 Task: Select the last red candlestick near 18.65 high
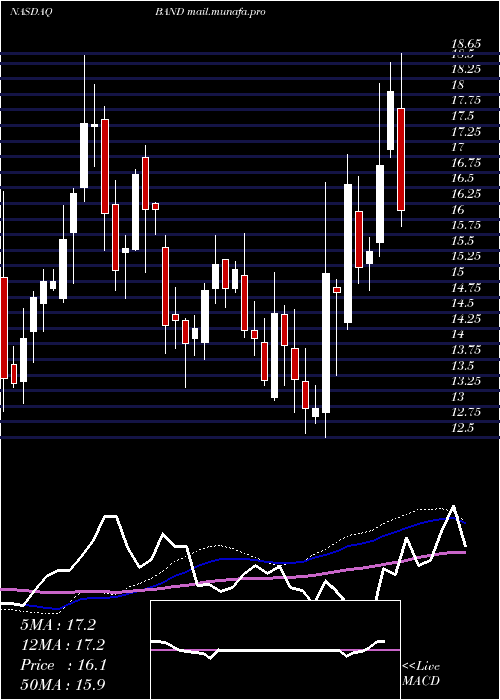coord(401,159)
